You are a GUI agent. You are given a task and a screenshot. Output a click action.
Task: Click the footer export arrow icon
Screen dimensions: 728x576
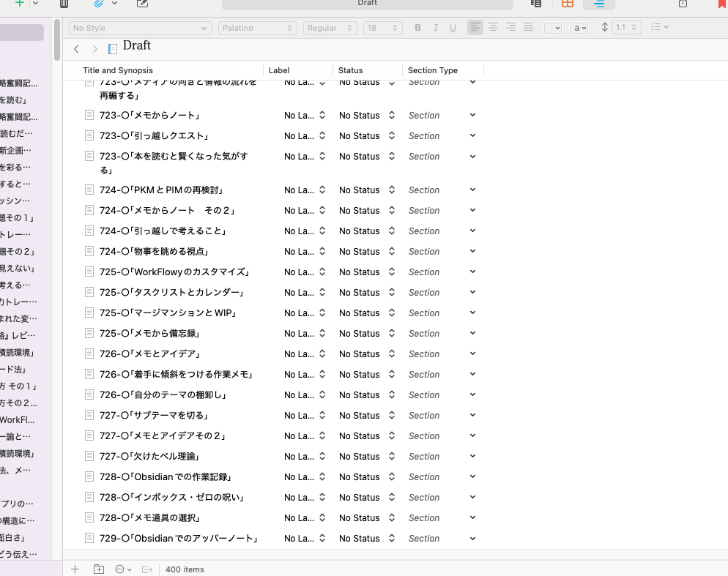[147, 569]
